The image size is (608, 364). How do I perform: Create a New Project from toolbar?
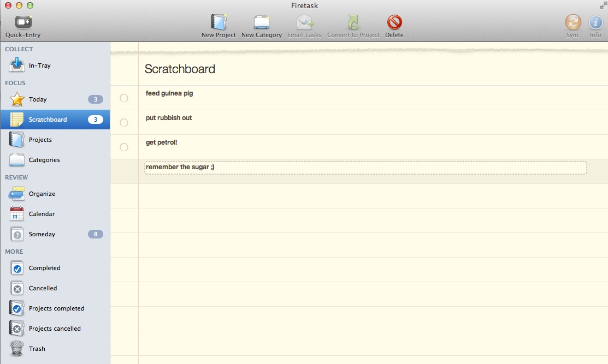pos(219,22)
